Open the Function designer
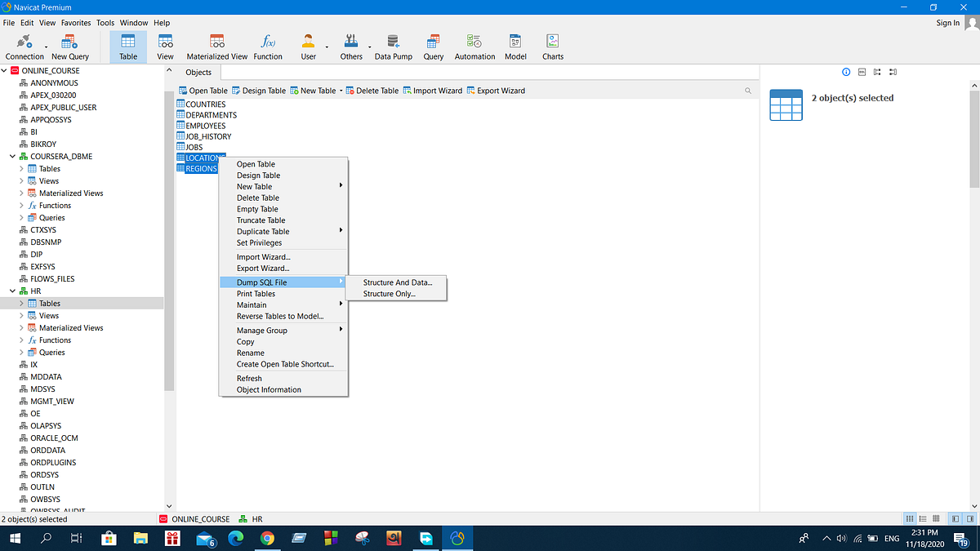This screenshot has width=980, height=551. 267,45
